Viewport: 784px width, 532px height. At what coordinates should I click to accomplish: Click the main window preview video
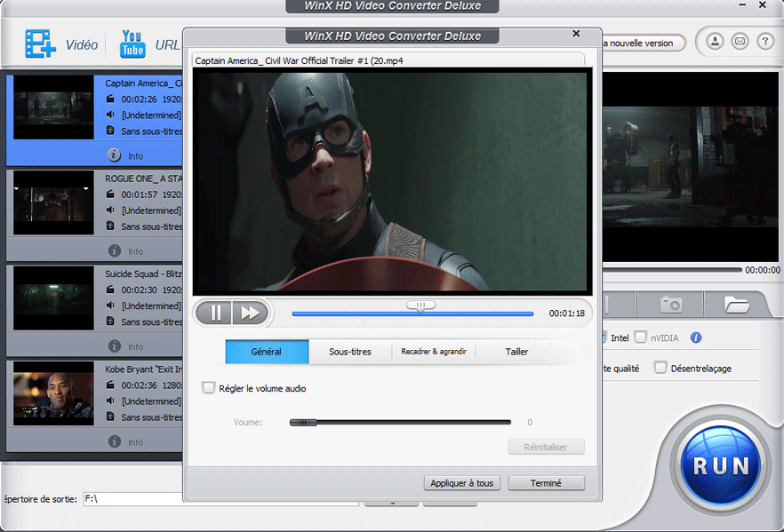coord(691,167)
